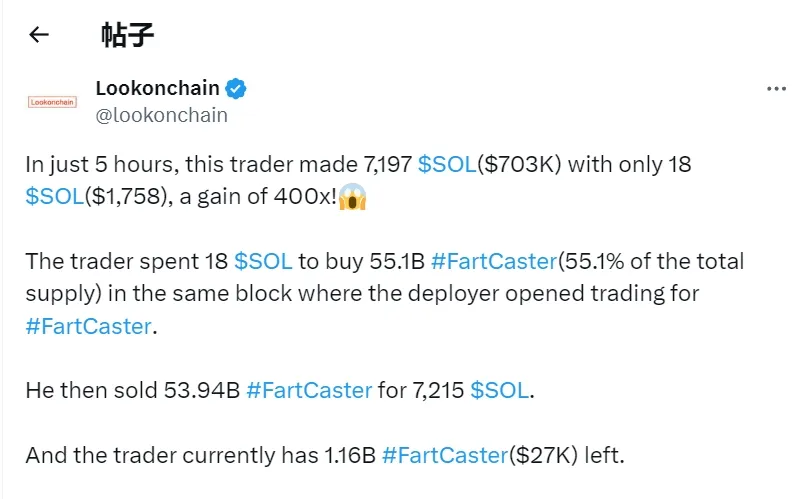The height and width of the screenshot is (499, 804).
Task: Open the Lookonchain display name
Action: point(157,88)
